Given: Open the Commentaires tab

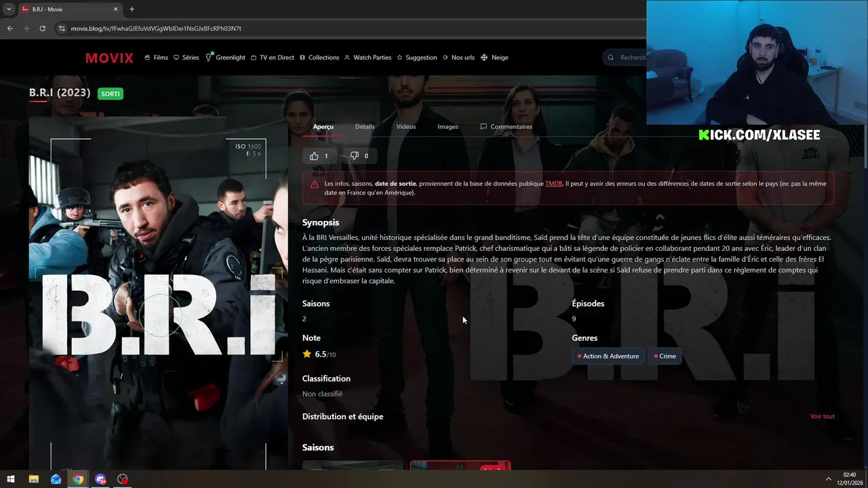Looking at the screenshot, I should tap(506, 127).
